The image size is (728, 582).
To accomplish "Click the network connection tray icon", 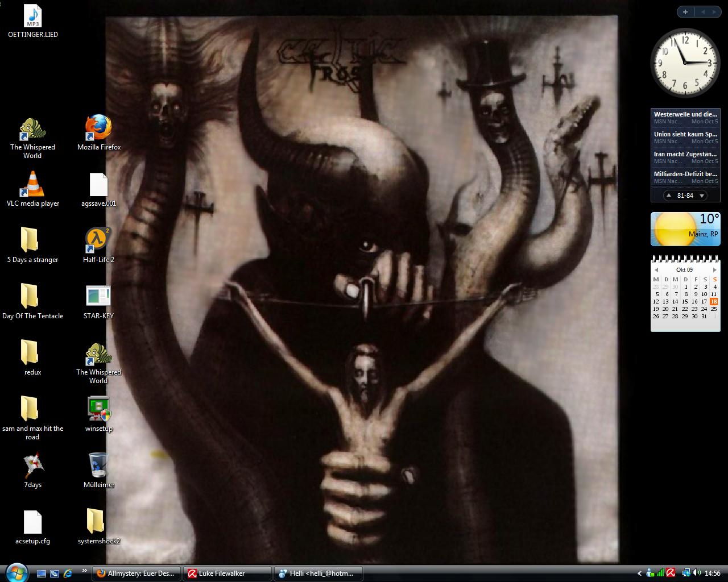I will (x=686, y=573).
